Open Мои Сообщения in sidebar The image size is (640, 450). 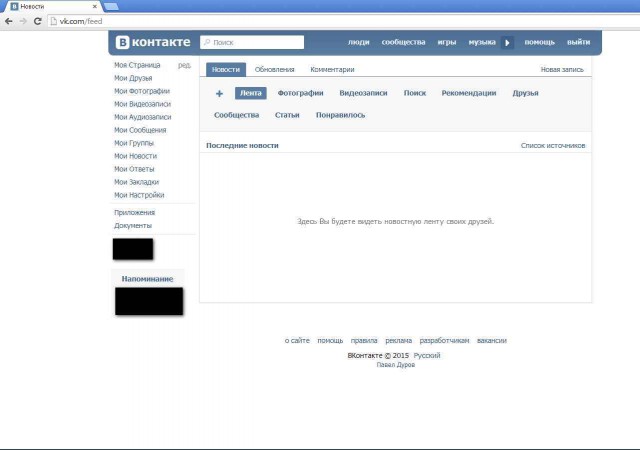pos(140,130)
